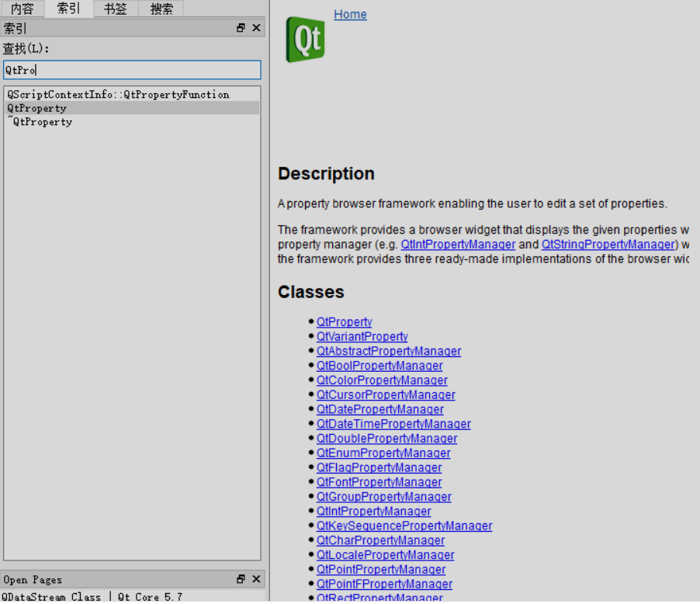The width and height of the screenshot is (700, 604).
Task: Click the 查找 search input field
Action: pos(132,70)
